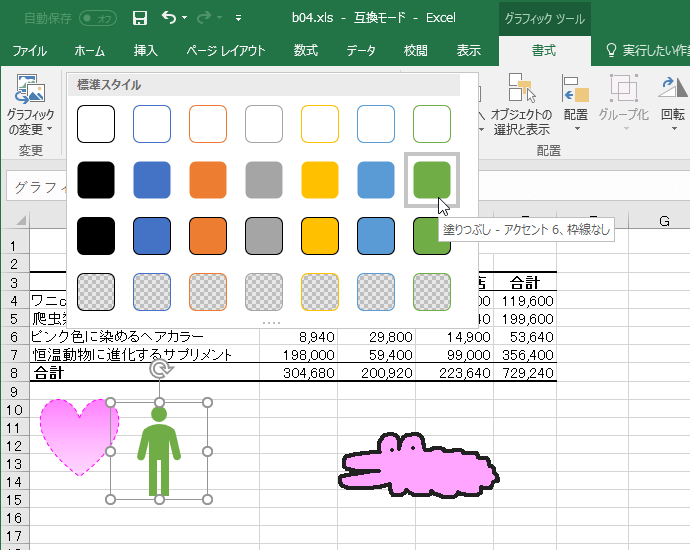Open the undo history dropdown arrow
Viewport: 690px width, 550px height.
coord(186,18)
